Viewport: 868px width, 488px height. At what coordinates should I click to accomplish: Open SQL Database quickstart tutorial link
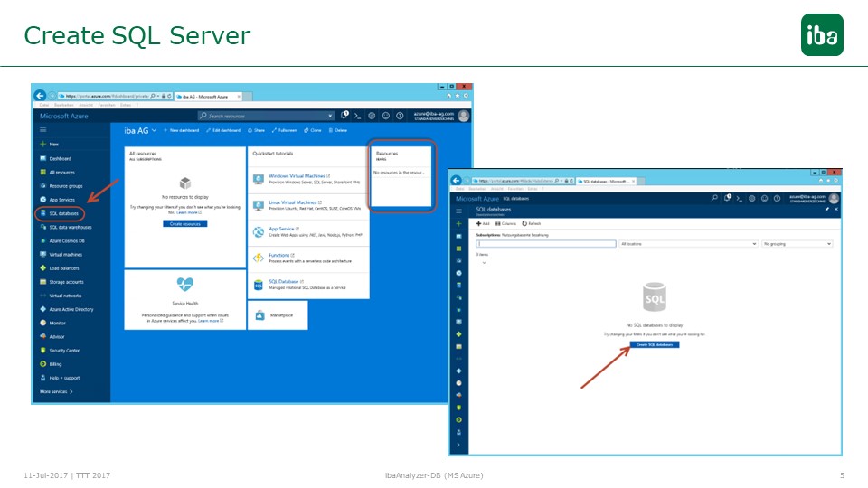[x=286, y=282]
